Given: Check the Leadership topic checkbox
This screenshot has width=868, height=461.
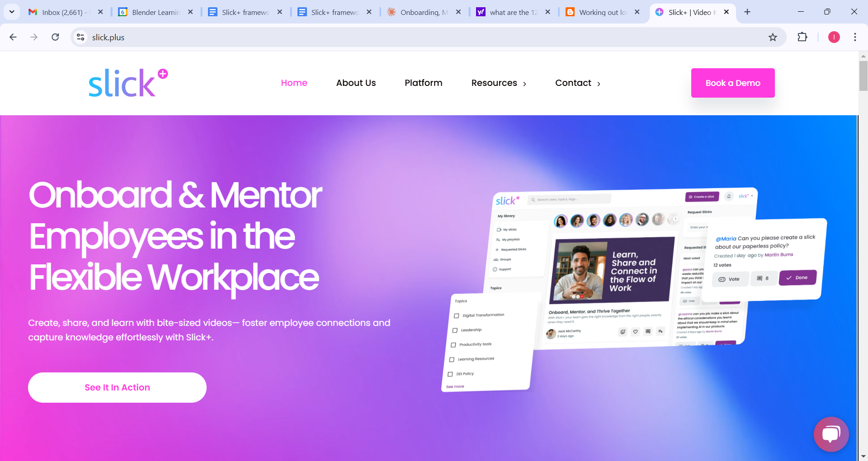Looking at the screenshot, I should coord(455,330).
